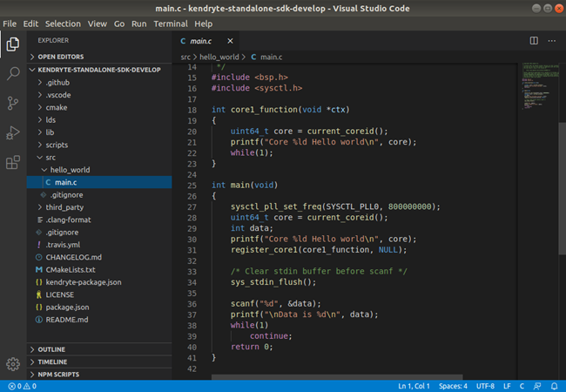This screenshot has height=392, width=566.
Task: Click the kendryte-package.json braces icon
Action: 39,282
